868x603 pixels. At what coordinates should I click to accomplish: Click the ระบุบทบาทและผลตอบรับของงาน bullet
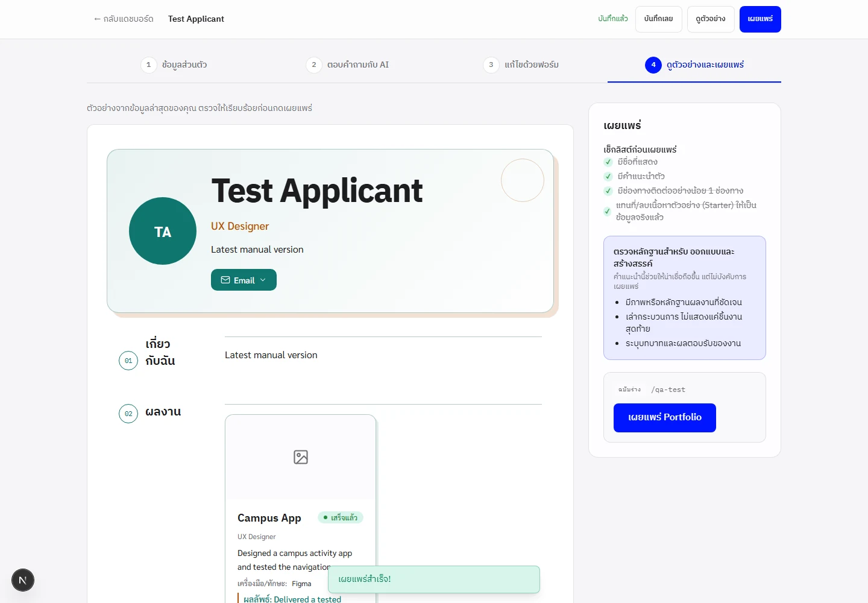(x=684, y=343)
